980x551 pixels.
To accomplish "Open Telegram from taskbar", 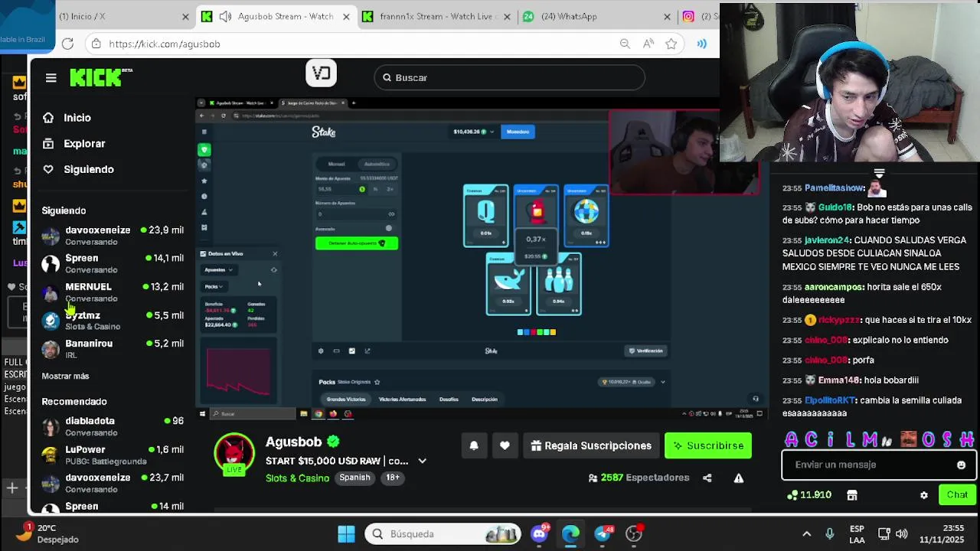I will (x=603, y=533).
